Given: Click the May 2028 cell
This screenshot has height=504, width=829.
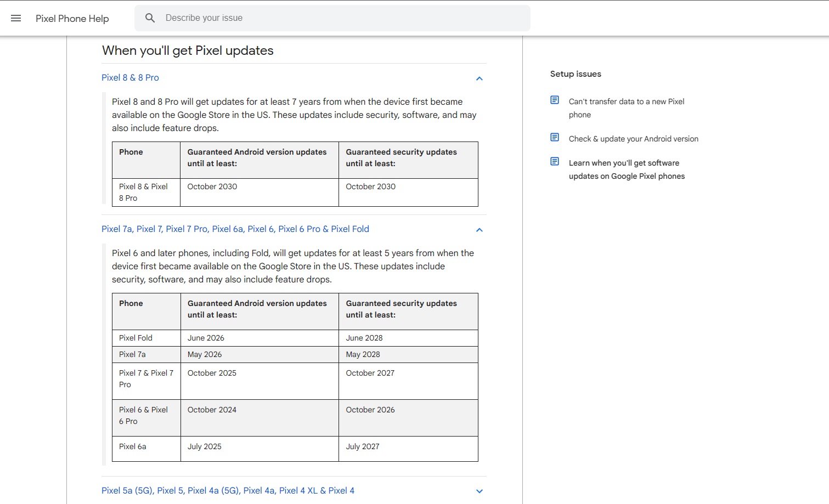Looking at the screenshot, I should (408, 354).
